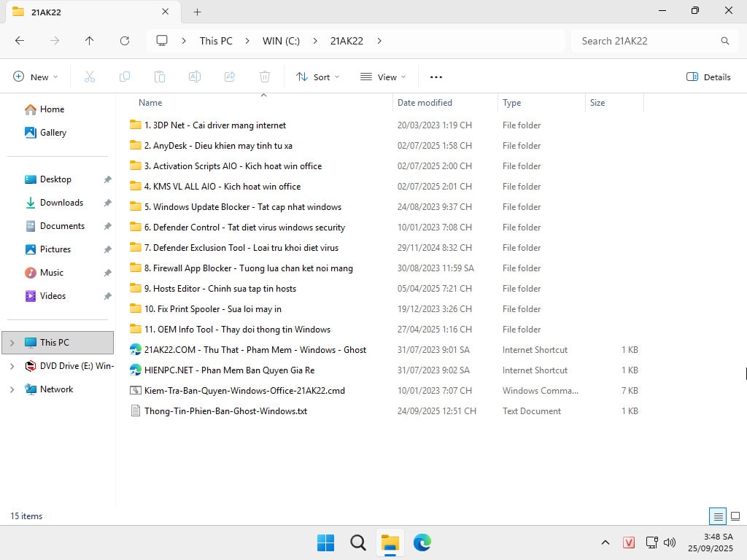Click the Refresh icon
This screenshot has width=747, height=560.
tap(125, 41)
